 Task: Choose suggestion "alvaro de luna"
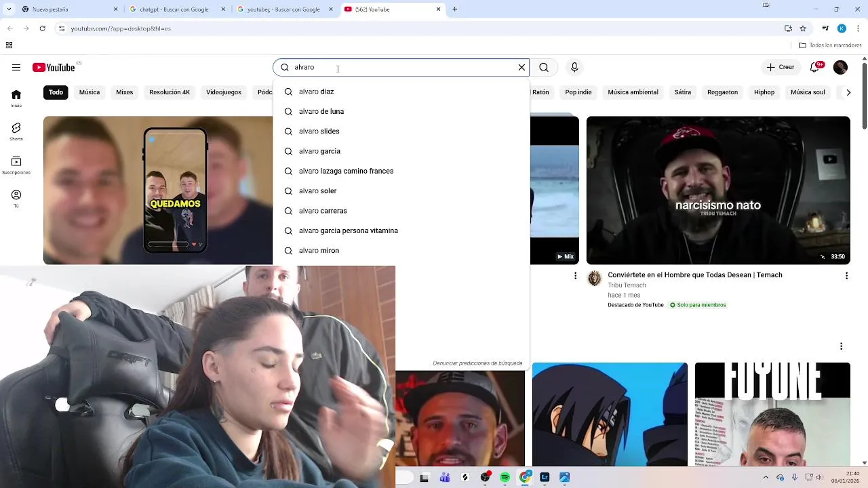pyautogui.click(x=401, y=111)
